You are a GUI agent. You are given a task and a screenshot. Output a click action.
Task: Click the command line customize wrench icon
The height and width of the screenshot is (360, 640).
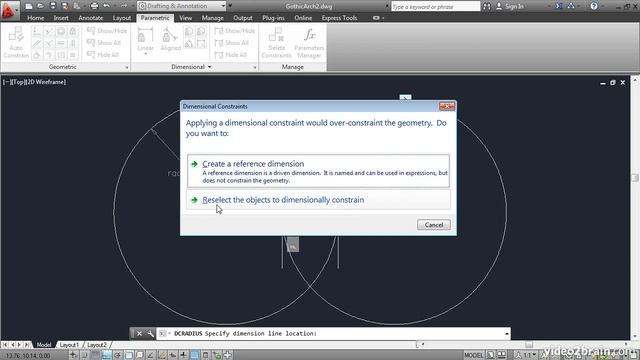point(150,333)
